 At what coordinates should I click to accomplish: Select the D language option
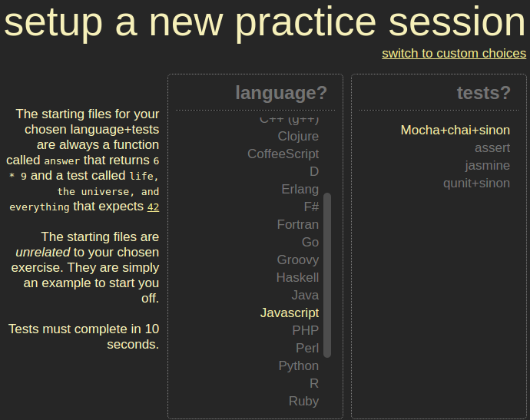tap(313, 171)
